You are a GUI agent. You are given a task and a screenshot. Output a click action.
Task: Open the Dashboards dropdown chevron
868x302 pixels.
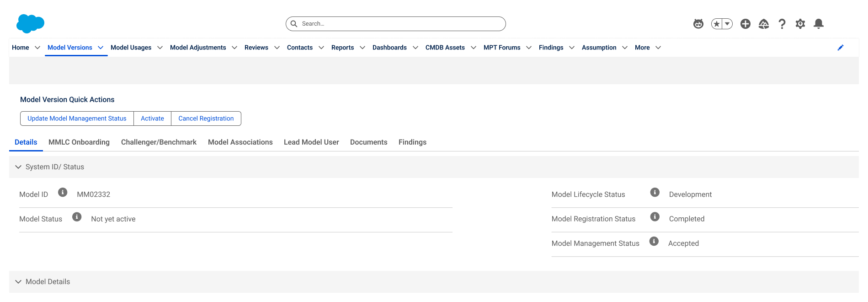pos(415,48)
